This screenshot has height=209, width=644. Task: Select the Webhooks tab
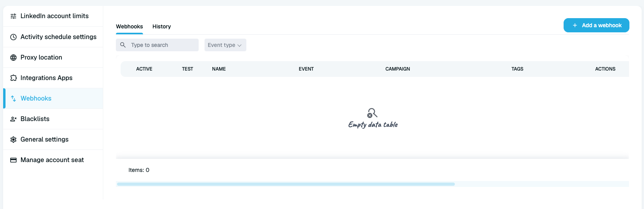point(129,26)
